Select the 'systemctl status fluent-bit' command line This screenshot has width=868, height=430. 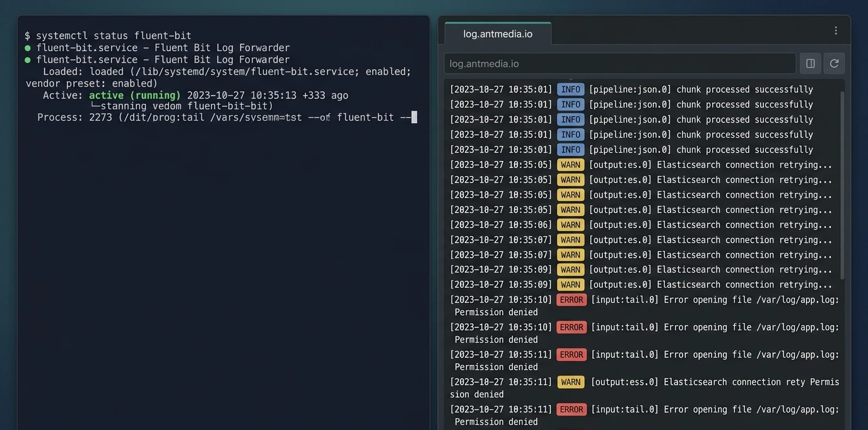coord(108,36)
